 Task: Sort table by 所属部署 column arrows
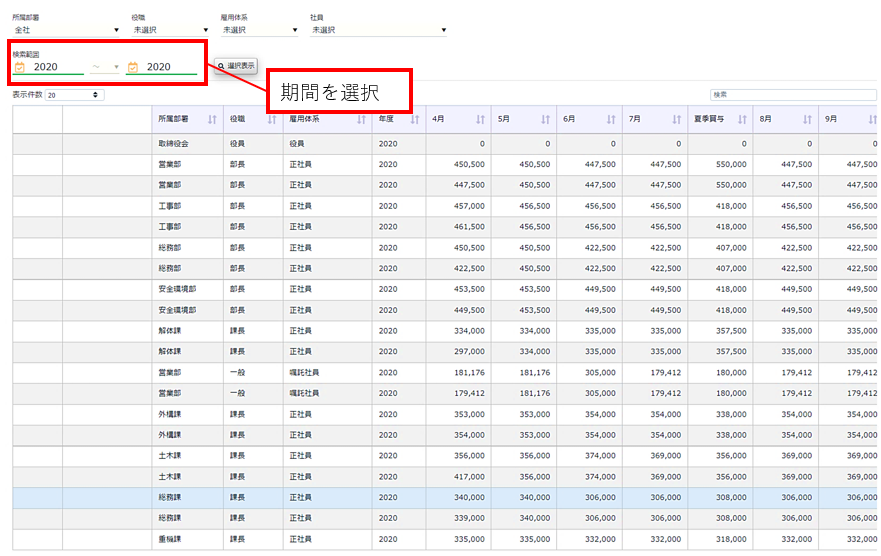(x=211, y=119)
